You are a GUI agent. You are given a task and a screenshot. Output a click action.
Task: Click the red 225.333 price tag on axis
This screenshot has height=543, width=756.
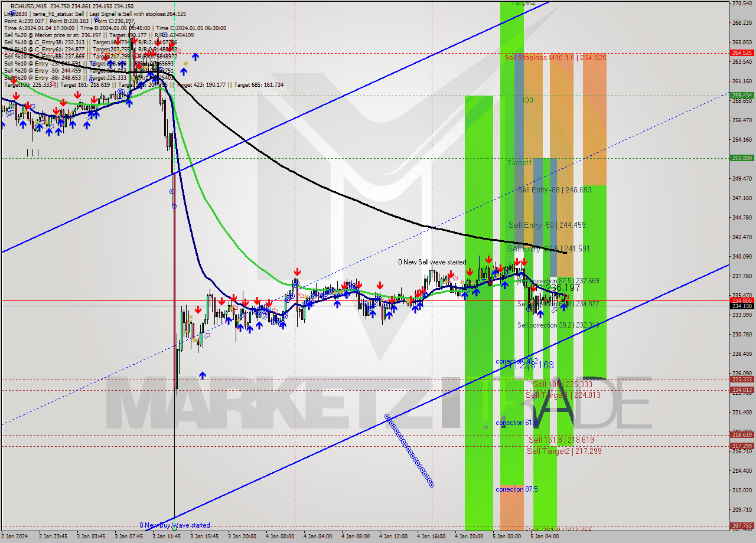[742, 380]
